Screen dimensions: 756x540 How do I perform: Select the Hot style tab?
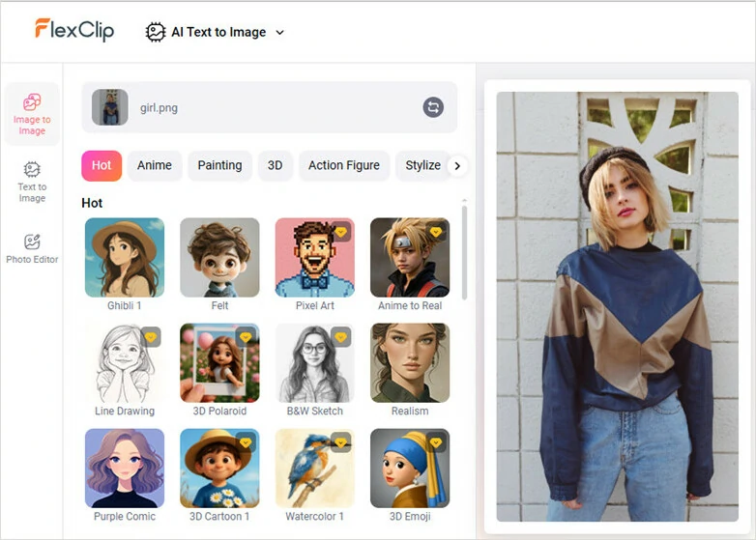(x=102, y=166)
